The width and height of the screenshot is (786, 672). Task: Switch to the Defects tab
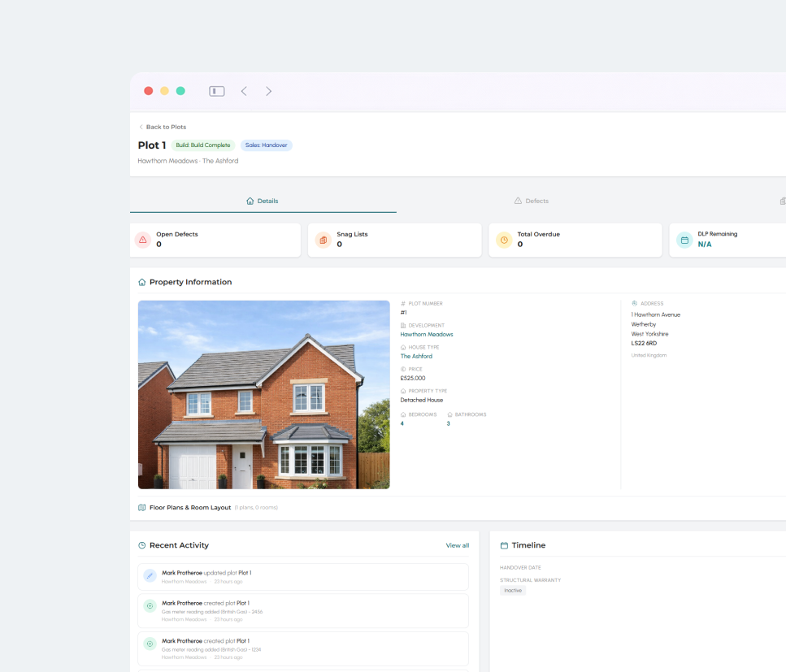(531, 201)
